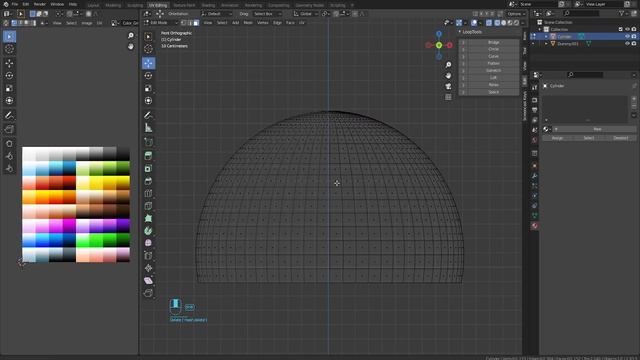The height and width of the screenshot is (360, 640).
Task: Select the Poly Build tool
Action: coord(148,218)
